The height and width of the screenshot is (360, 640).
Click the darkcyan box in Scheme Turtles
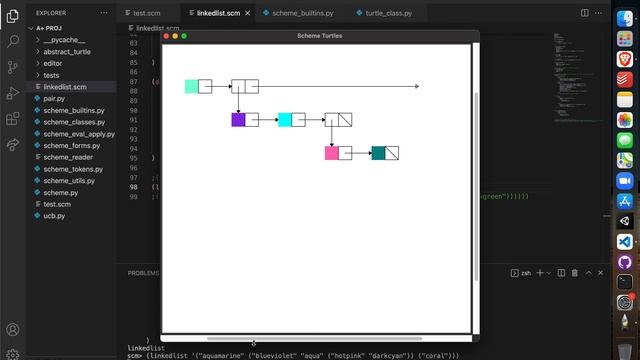(x=378, y=153)
